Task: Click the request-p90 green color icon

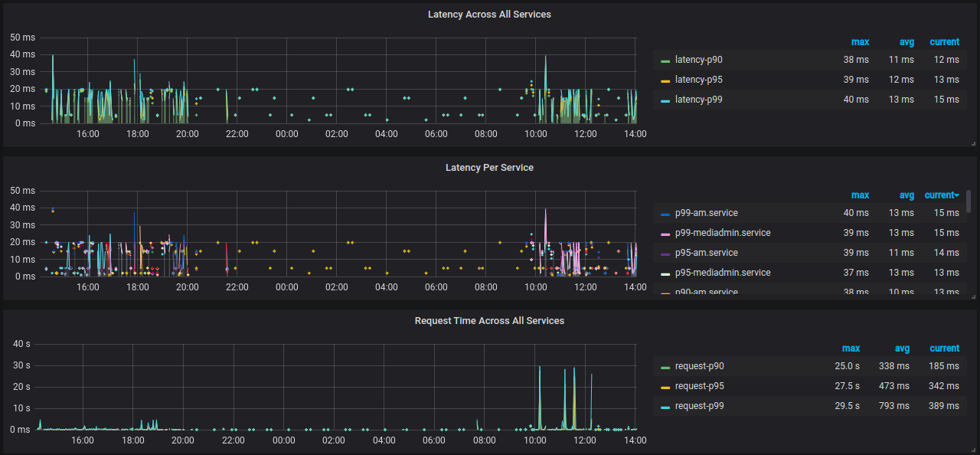Action: point(665,367)
